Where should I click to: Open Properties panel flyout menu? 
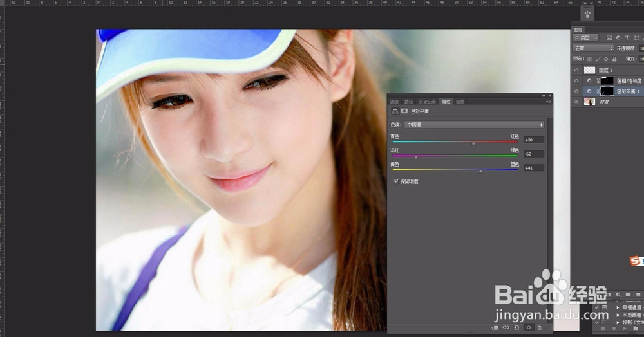coord(549,101)
